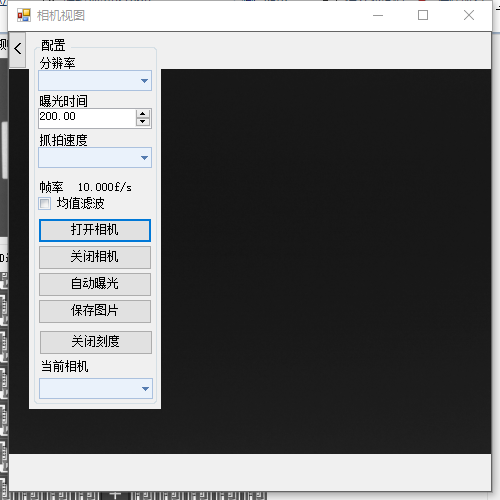Open the 当前相机 current camera dropdown

pos(96,388)
